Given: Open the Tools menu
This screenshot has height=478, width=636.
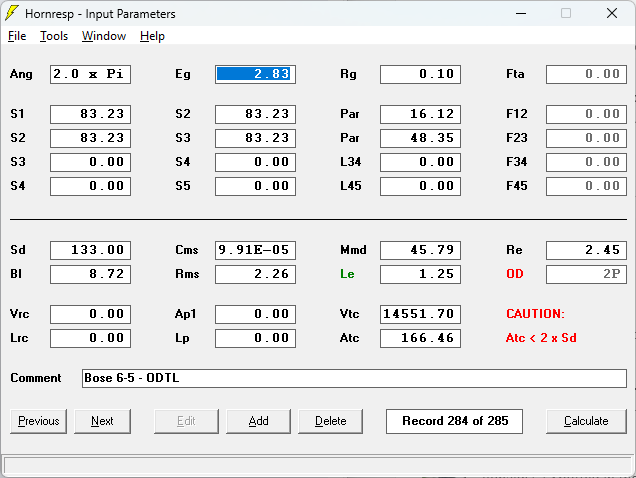Looking at the screenshot, I should pos(54,36).
